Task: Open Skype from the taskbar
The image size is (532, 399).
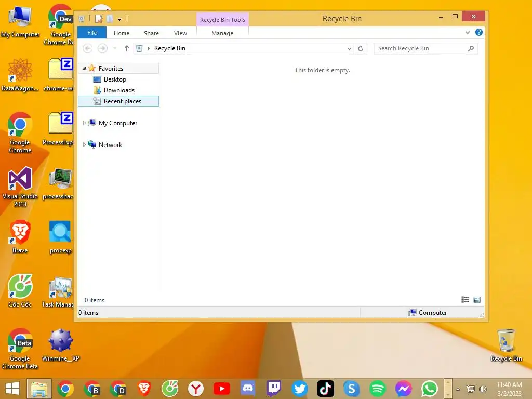Action: [352, 389]
